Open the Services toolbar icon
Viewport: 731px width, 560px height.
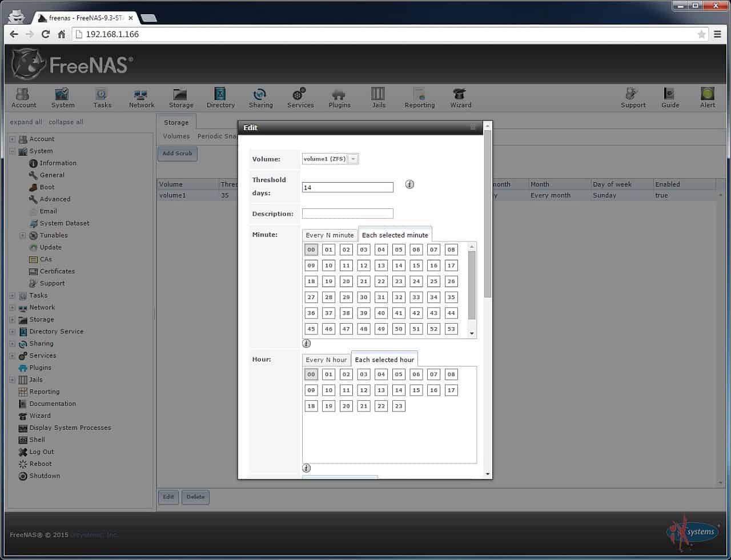300,98
